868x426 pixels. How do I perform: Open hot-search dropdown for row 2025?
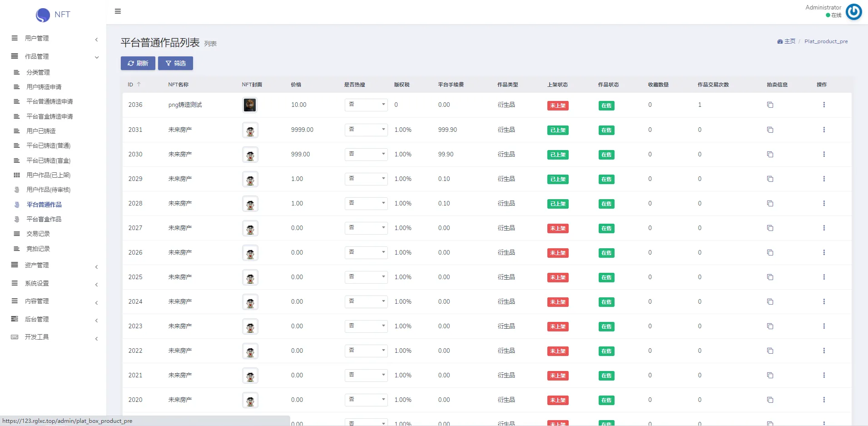point(366,277)
